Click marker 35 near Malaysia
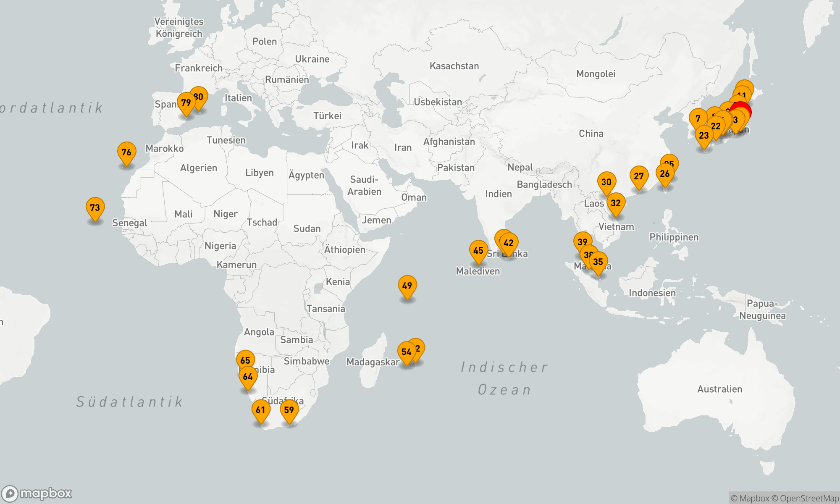This screenshot has width=840, height=504. pos(598,262)
